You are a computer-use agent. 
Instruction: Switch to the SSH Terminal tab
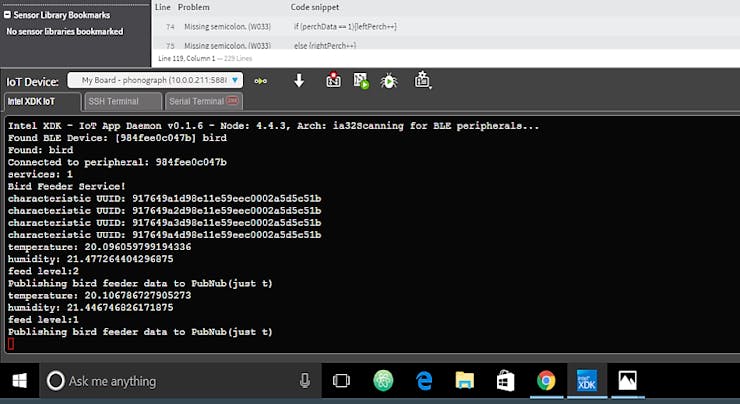tap(123, 101)
